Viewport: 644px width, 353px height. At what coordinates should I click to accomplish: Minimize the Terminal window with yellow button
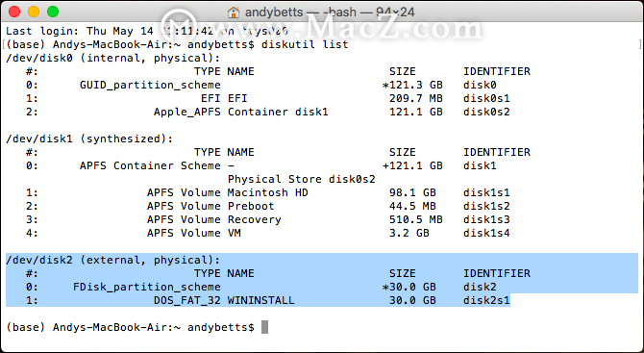coord(34,12)
